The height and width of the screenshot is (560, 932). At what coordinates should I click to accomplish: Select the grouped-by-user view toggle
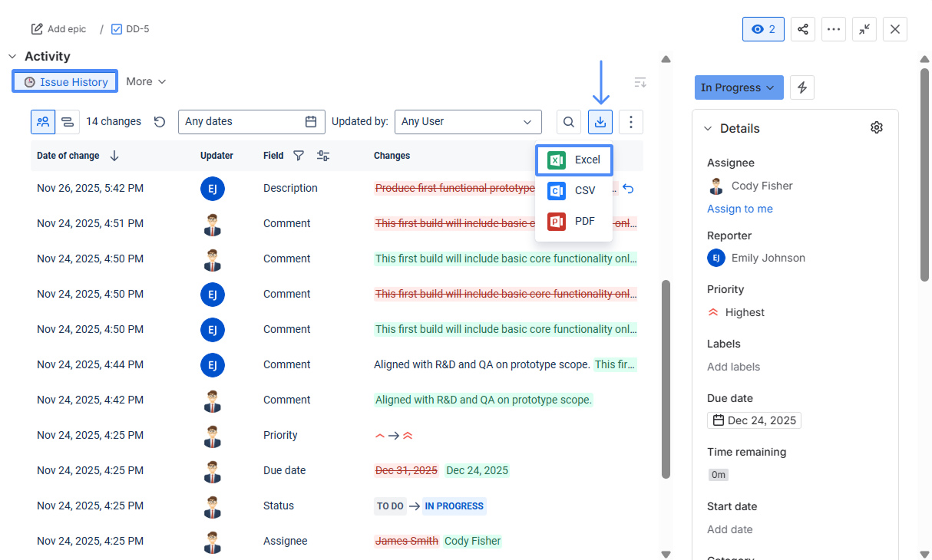[43, 121]
